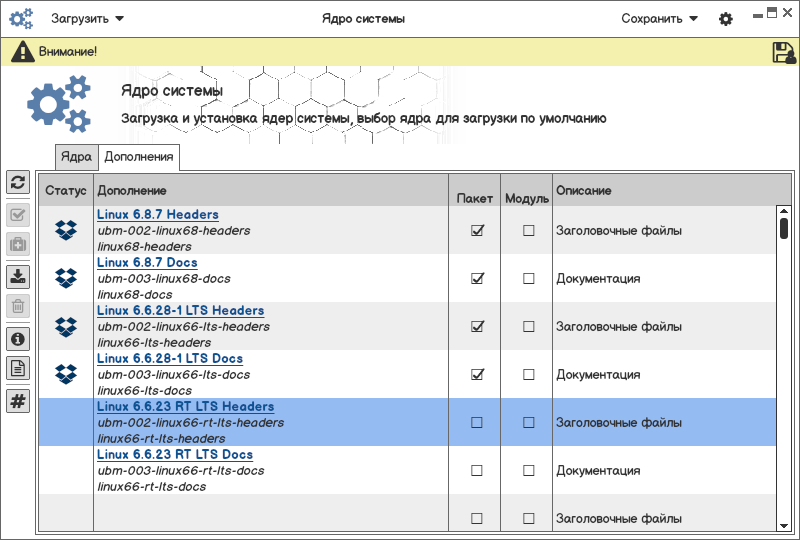Image resolution: width=800 pixels, height=540 pixels.
Task: Click the refresh icon in left toolbar
Action: coord(18,182)
